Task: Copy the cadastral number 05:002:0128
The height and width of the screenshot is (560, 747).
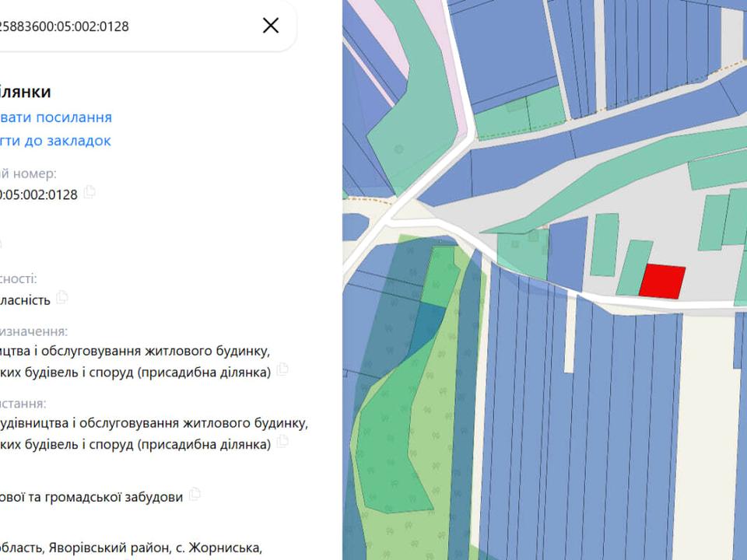Action: [89, 192]
